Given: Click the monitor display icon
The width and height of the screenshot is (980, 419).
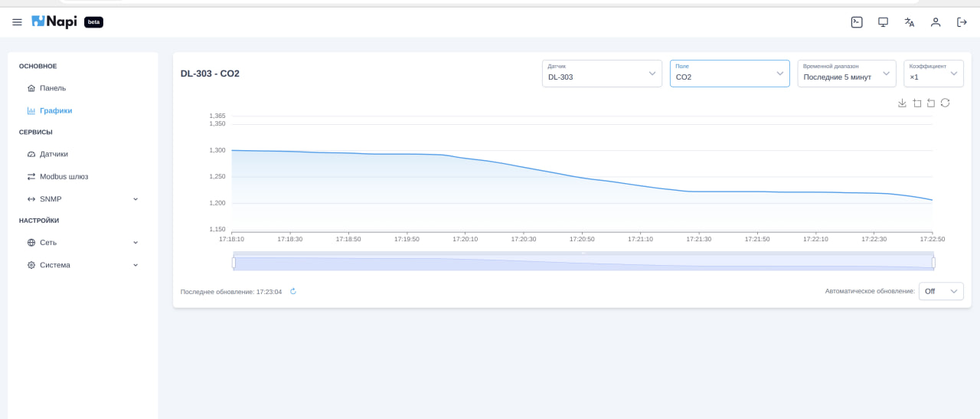Looking at the screenshot, I should tap(883, 22).
